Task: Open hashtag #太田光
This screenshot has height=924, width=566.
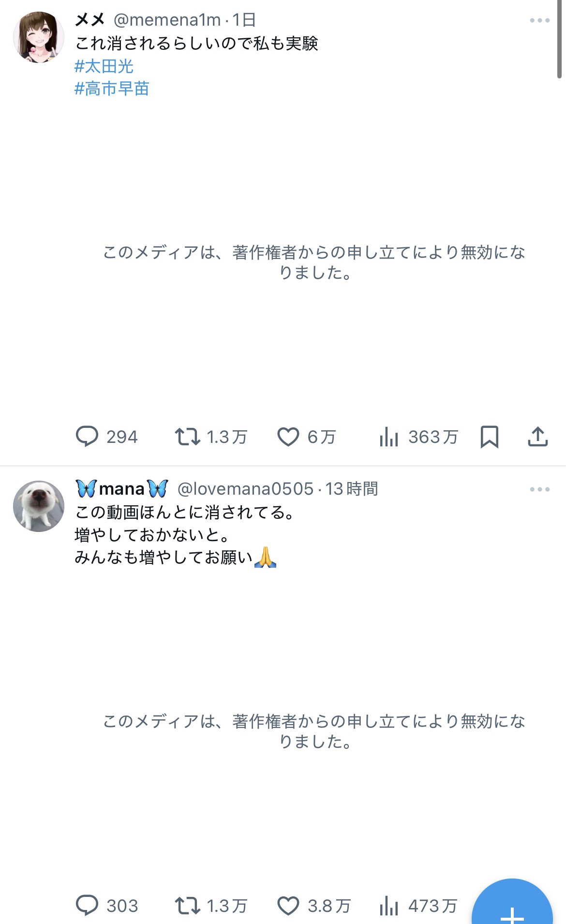Action: pos(104,66)
